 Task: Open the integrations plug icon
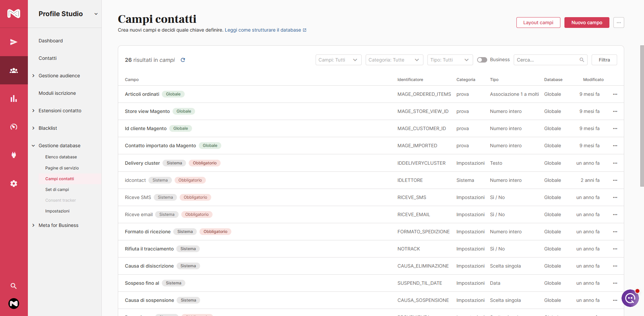point(14,155)
